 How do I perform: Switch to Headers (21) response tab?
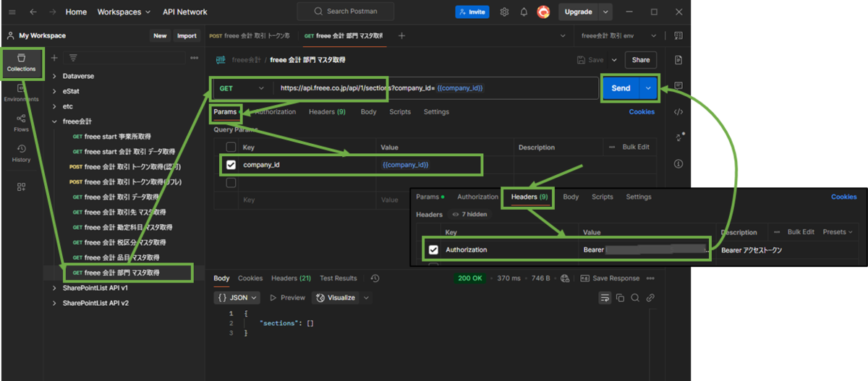tap(291, 278)
